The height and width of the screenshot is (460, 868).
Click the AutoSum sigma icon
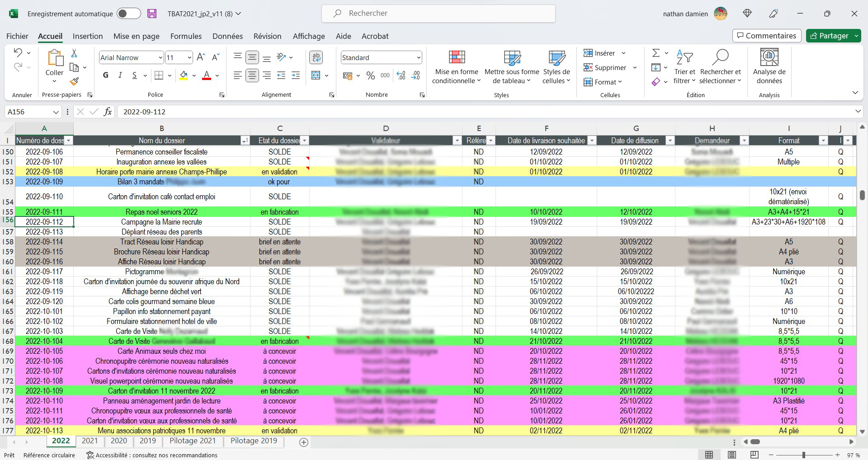(x=656, y=53)
